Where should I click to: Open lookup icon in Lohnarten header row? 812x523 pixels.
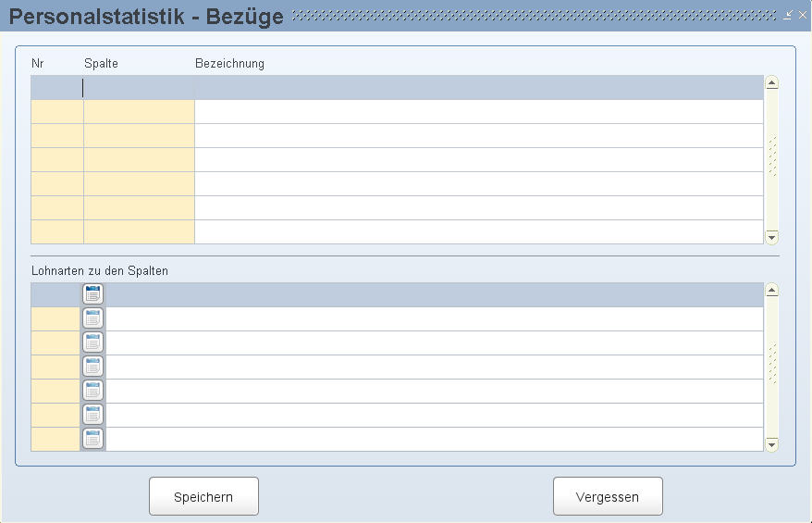click(92, 293)
